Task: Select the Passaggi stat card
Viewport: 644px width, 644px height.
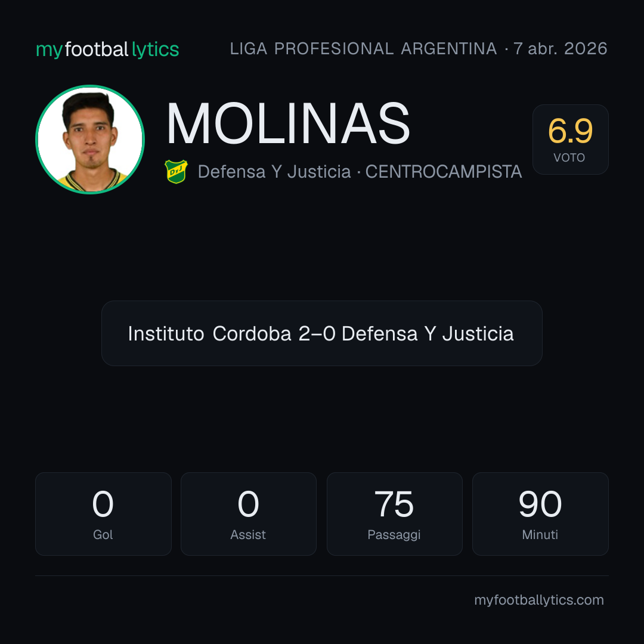Action: pyautogui.click(x=394, y=514)
